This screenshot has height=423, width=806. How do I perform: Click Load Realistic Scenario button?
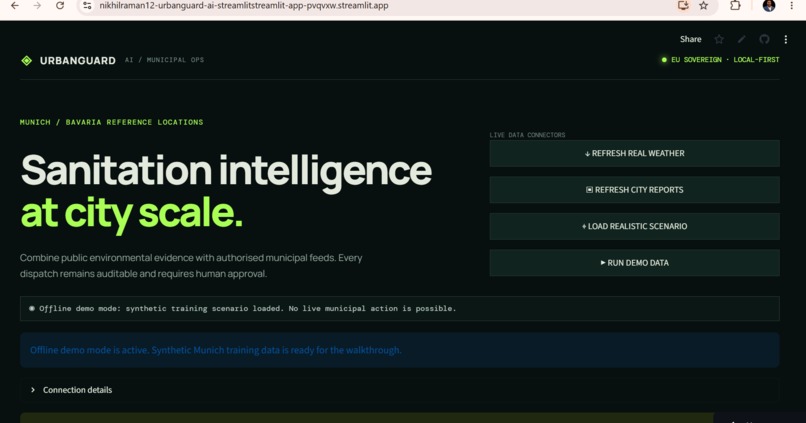point(634,226)
